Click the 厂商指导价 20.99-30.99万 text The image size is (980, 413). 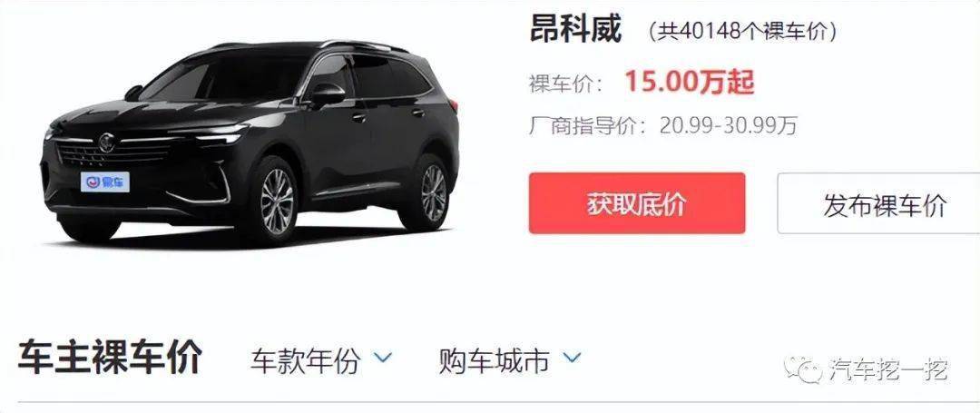click(663, 126)
